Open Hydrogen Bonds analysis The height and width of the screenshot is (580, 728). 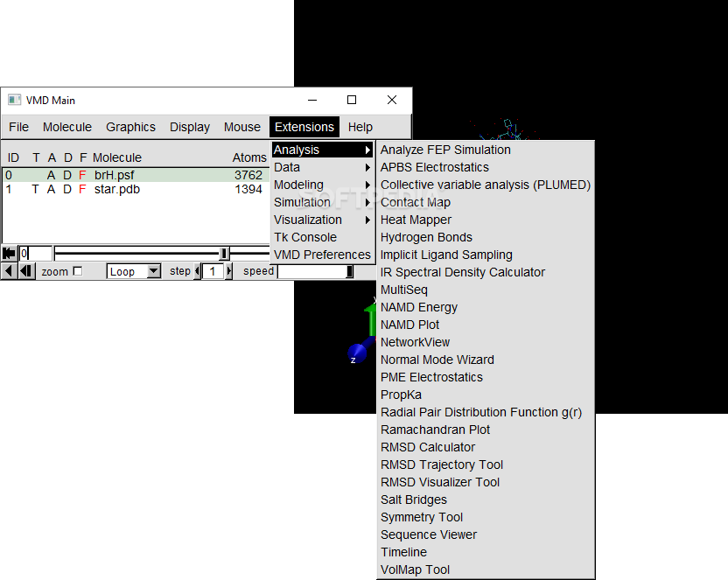(485, 237)
